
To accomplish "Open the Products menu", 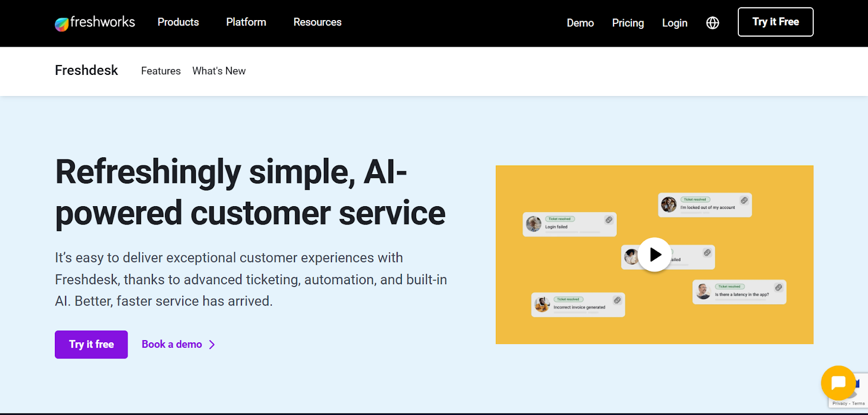I will [178, 22].
